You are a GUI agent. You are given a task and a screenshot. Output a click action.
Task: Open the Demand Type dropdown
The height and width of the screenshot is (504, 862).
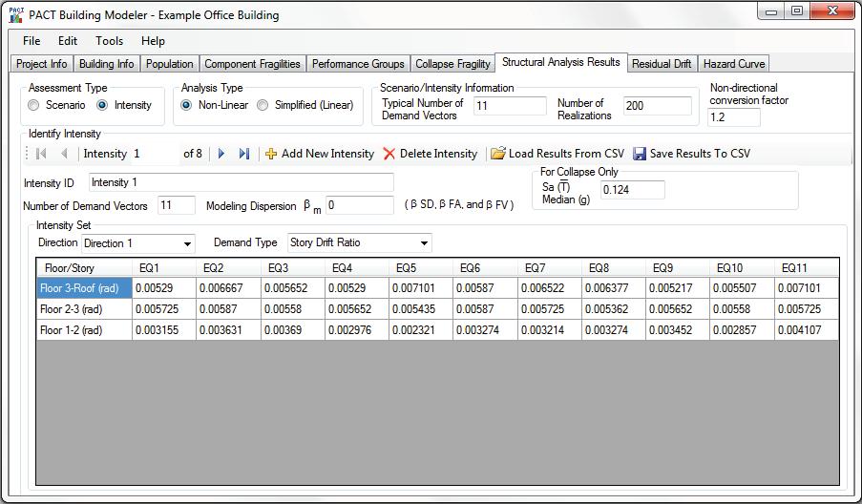424,242
